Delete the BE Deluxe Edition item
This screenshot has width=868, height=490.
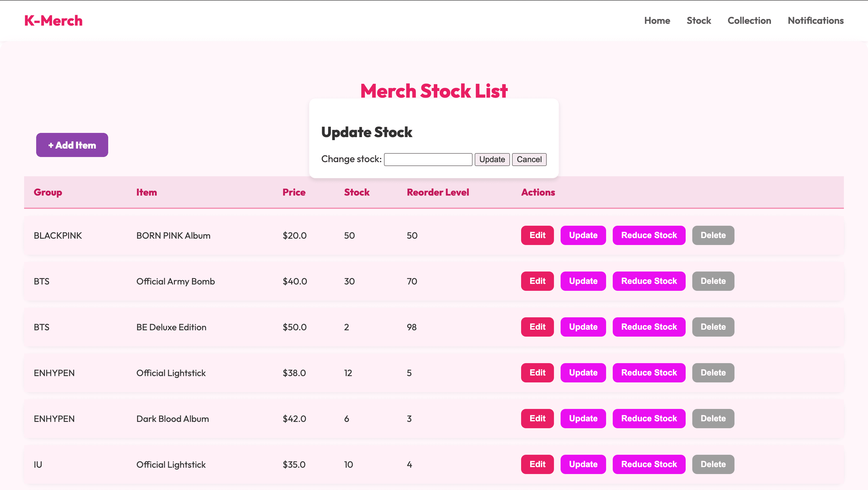tap(713, 327)
